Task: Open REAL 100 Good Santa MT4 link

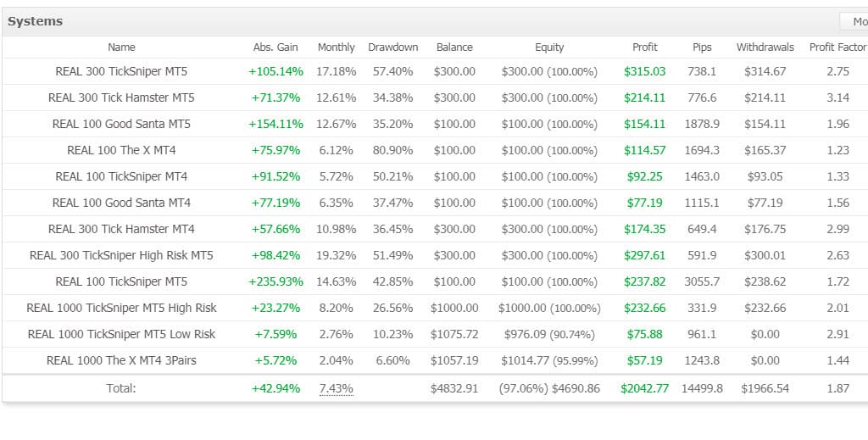Action: (121, 203)
